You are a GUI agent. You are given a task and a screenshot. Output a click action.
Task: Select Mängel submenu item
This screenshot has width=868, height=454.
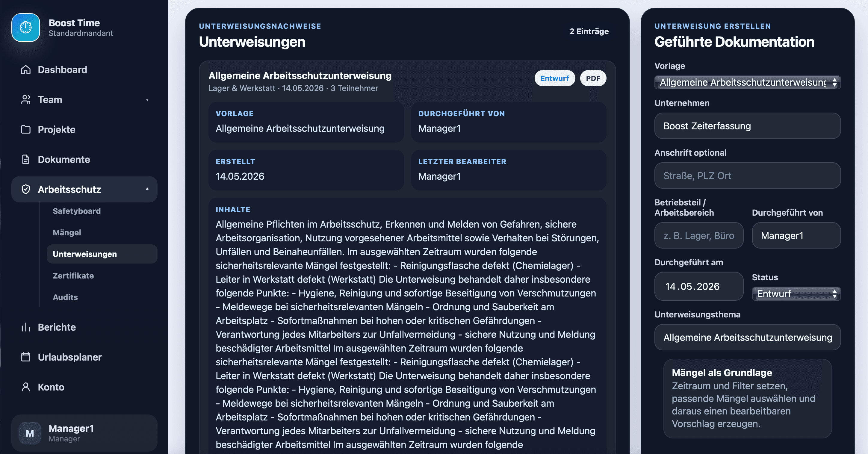click(102, 233)
